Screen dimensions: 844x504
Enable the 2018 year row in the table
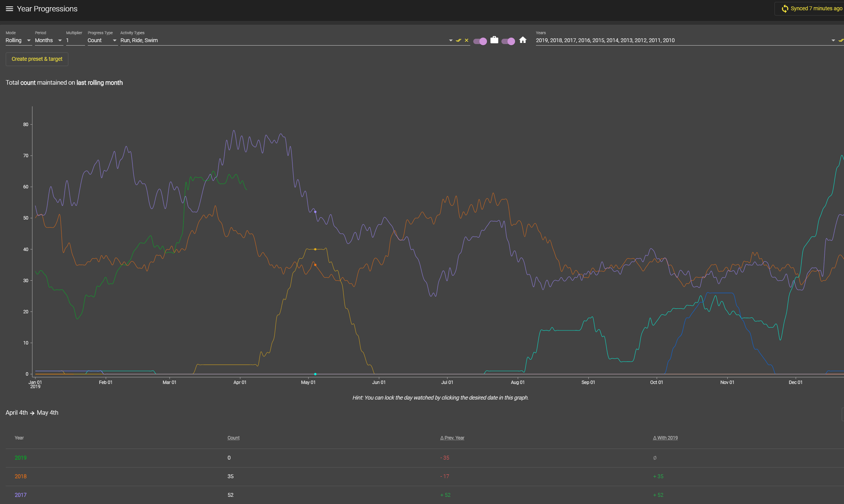point(21,476)
